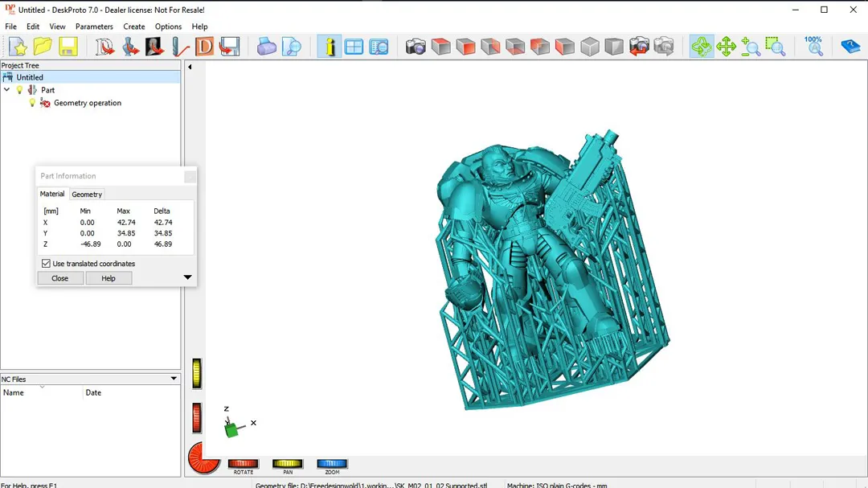Click the Close button in Part Information
Screen dimensions: 868x488
tap(60, 278)
